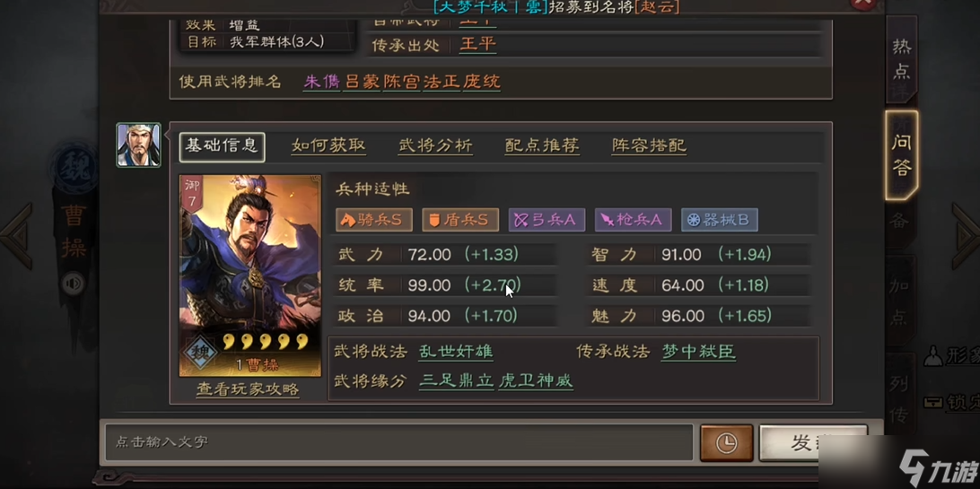The image size is (980, 489).
Task: Open the 乱世奸雄 skill link
Action: pos(456,352)
